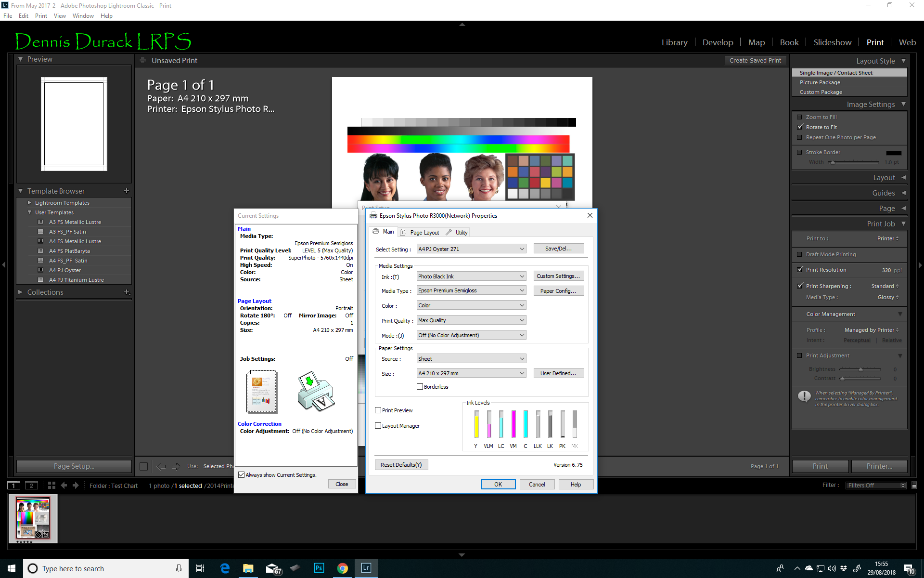Adjust Brightness slider handle
This screenshot has width=924, height=578.
[x=860, y=369]
